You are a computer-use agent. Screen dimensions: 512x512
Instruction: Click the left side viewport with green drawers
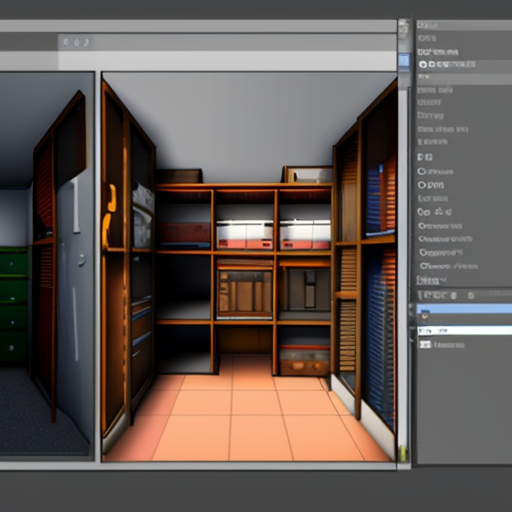click(x=47, y=266)
